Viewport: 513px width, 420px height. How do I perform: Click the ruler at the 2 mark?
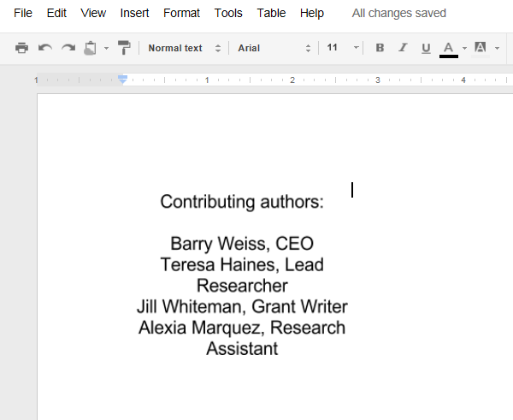tap(292, 80)
